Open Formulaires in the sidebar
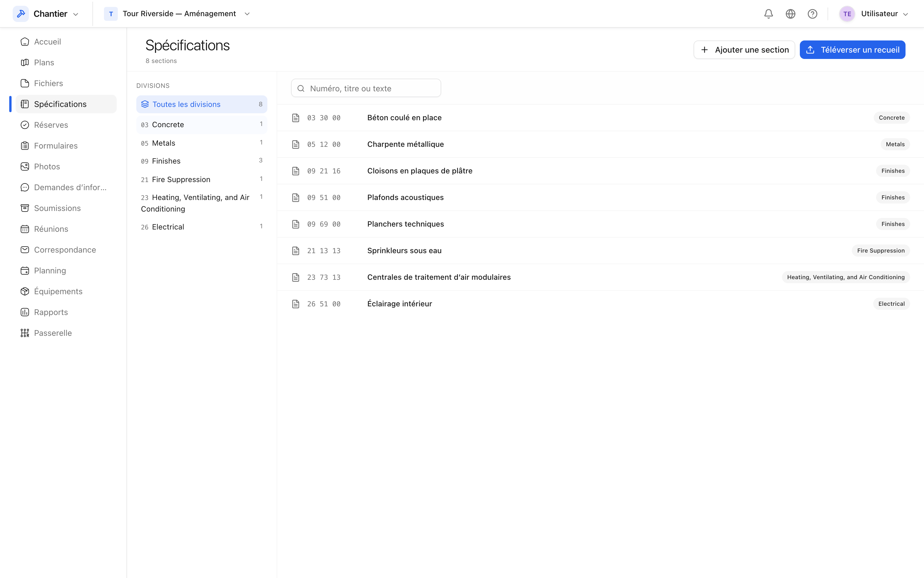Image resolution: width=924 pixels, height=578 pixels. [66, 146]
